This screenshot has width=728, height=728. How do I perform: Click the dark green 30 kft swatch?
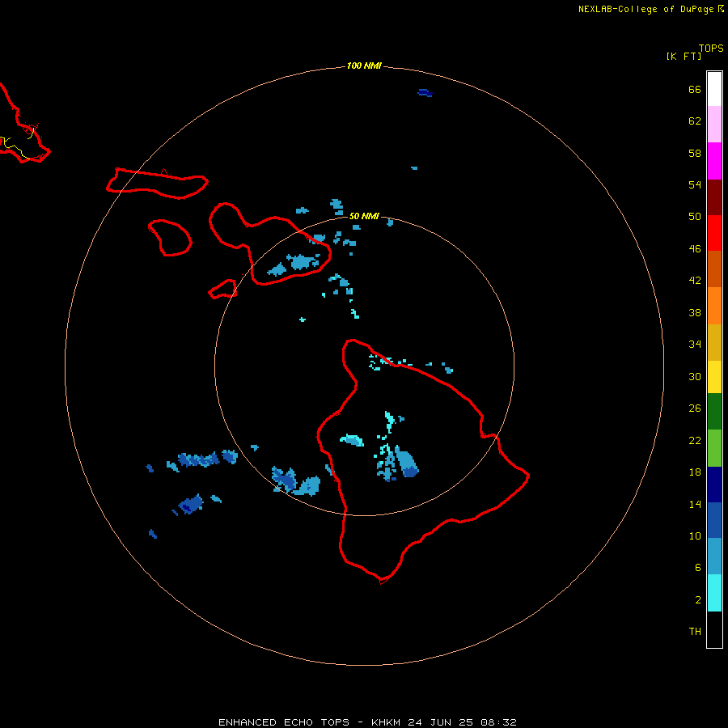[x=714, y=412]
